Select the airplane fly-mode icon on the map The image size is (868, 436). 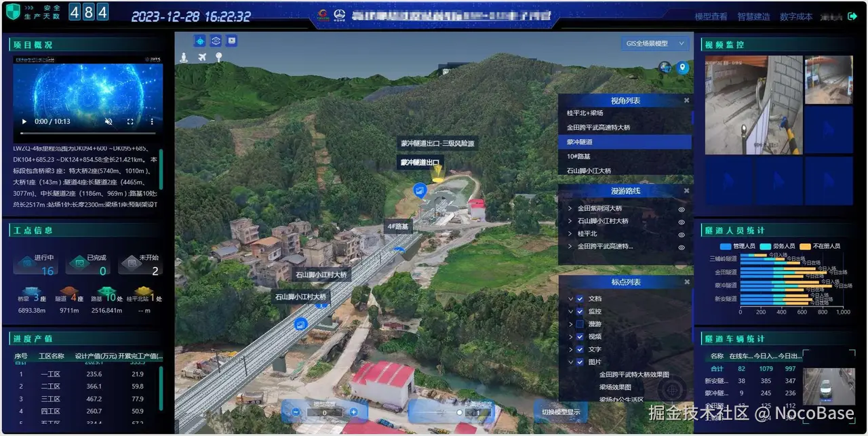click(x=202, y=57)
